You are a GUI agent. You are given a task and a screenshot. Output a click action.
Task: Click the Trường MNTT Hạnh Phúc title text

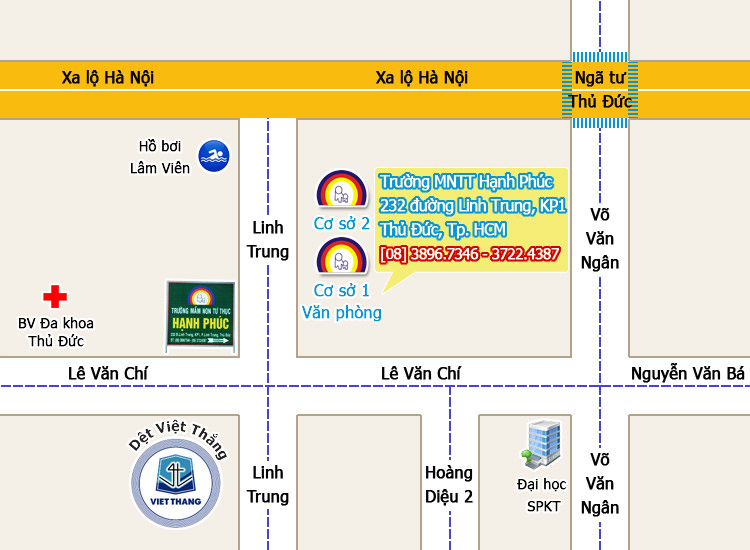(x=466, y=182)
